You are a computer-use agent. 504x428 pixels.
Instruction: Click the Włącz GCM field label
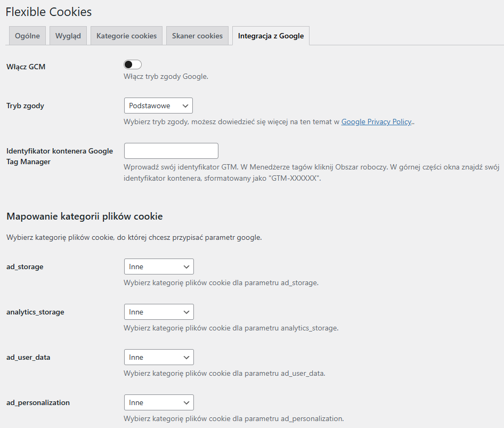click(26, 67)
